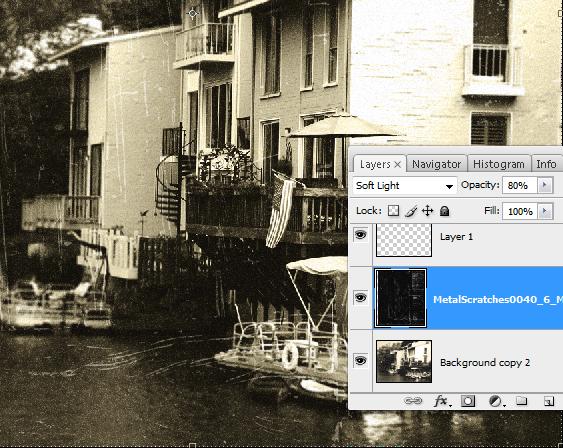This screenshot has width=563, height=448.
Task: Select the lock position move icon
Action: [x=427, y=211]
